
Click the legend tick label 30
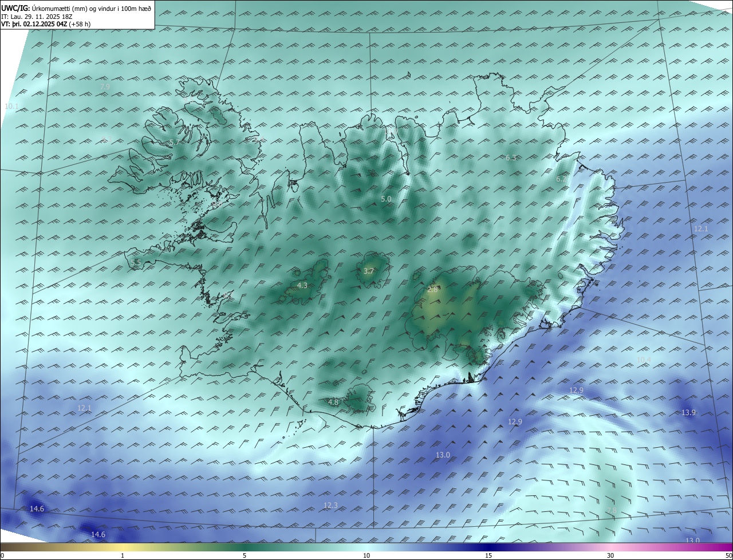610,555
